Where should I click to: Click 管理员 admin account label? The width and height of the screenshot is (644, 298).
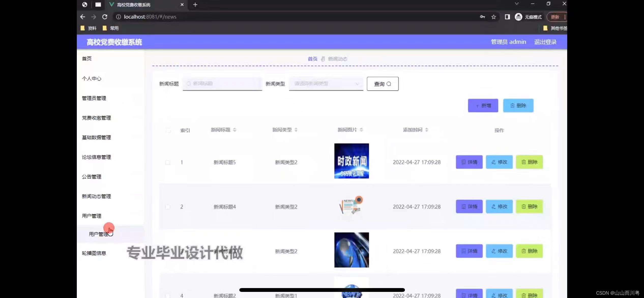pyautogui.click(x=508, y=42)
